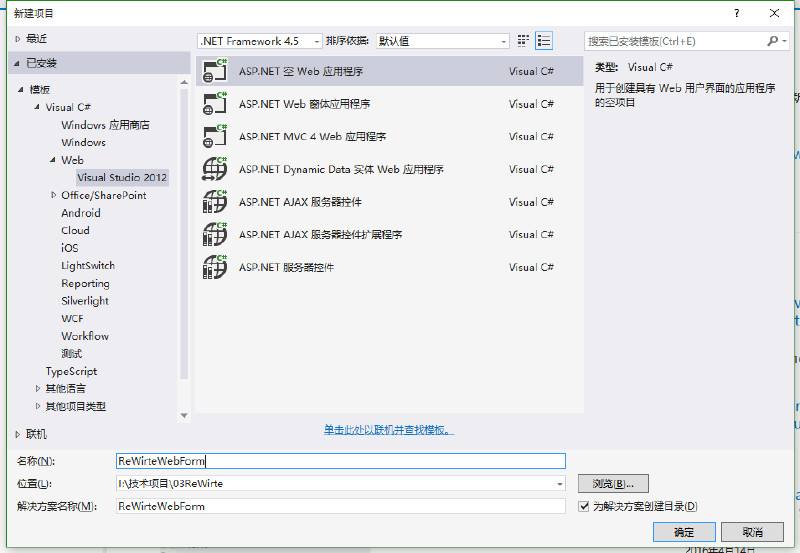The width and height of the screenshot is (800, 553).
Task: Open search options dropdown arrow
Action: pos(784,41)
